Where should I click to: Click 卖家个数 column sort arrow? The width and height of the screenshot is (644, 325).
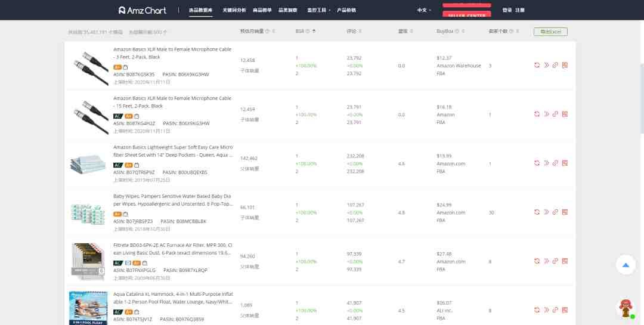click(518, 31)
